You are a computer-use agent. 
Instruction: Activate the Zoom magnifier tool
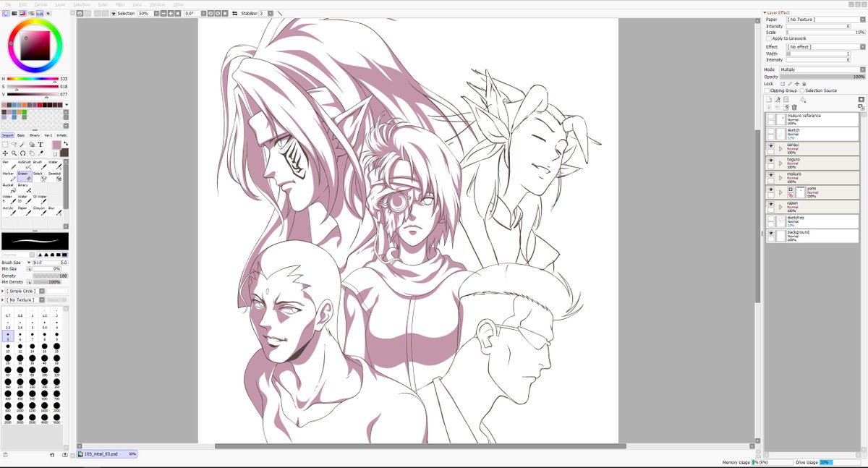click(14, 153)
